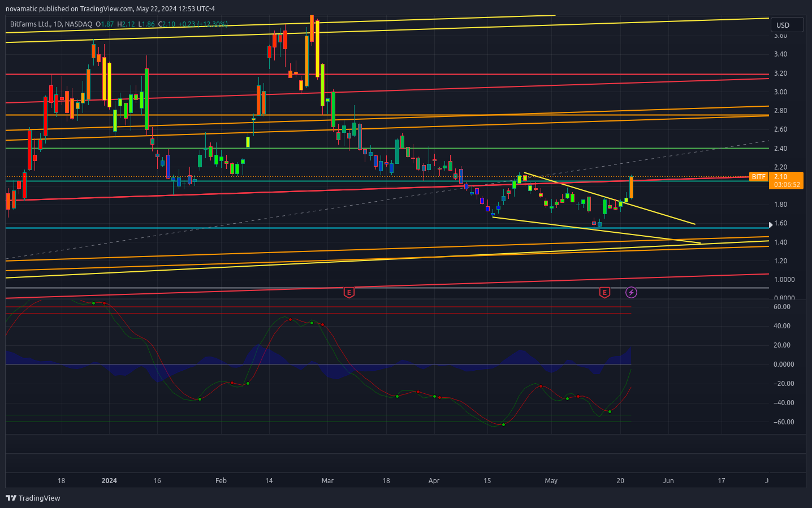Click the open value O1.87
Viewport: 812px width, 508px height.
pos(105,24)
